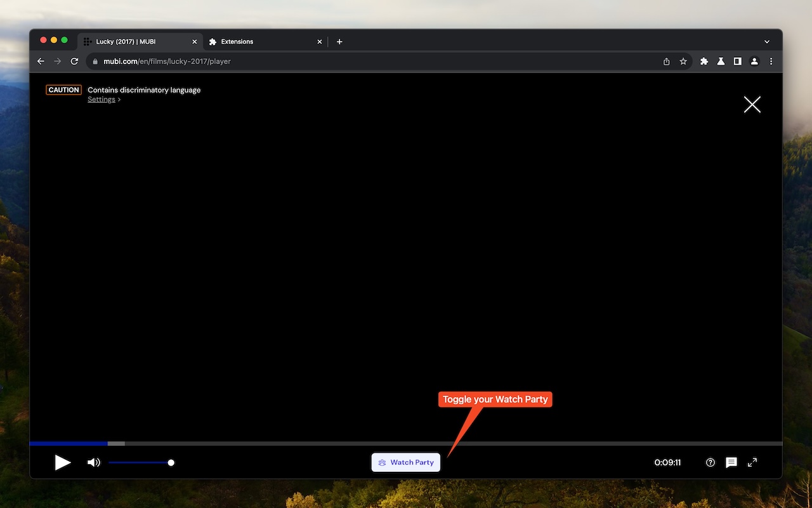
Task: Mute the player volume speaker icon
Action: click(94, 462)
